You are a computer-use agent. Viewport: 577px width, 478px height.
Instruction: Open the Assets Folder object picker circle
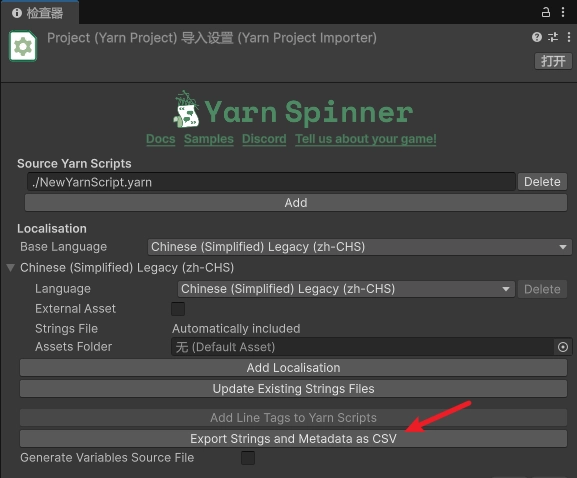[x=563, y=347]
